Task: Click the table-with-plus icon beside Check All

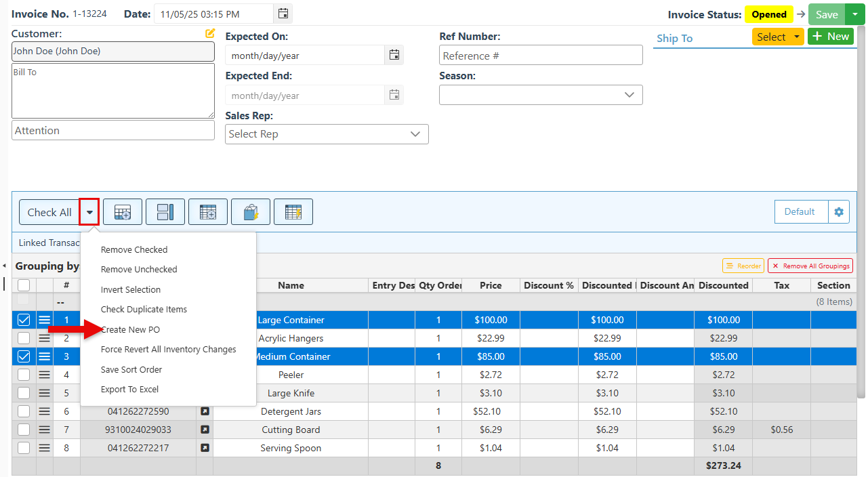Action: (x=123, y=212)
